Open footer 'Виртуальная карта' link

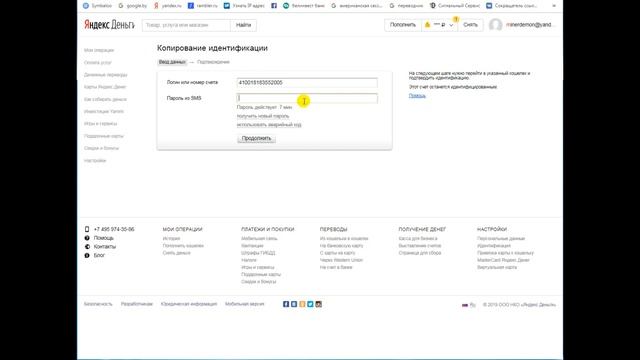(x=497, y=267)
